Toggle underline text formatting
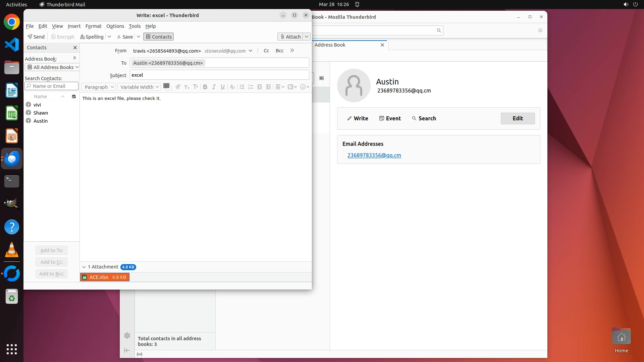Viewport: 644px width, 362px height. point(222,87)
